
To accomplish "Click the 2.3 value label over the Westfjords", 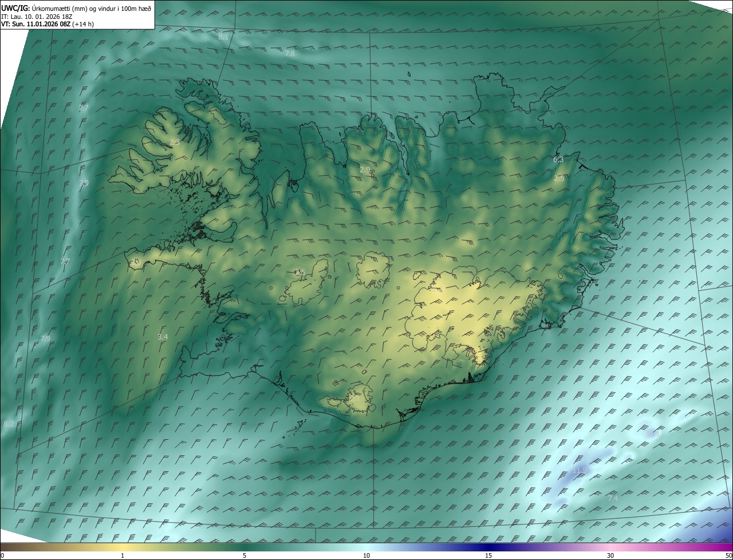I will (x=175, y=142).
